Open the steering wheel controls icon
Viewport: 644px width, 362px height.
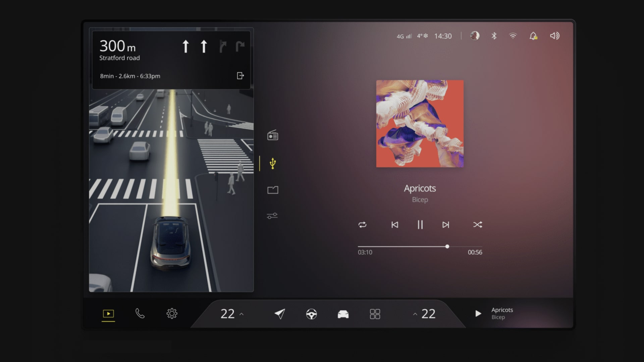point(311,314)
